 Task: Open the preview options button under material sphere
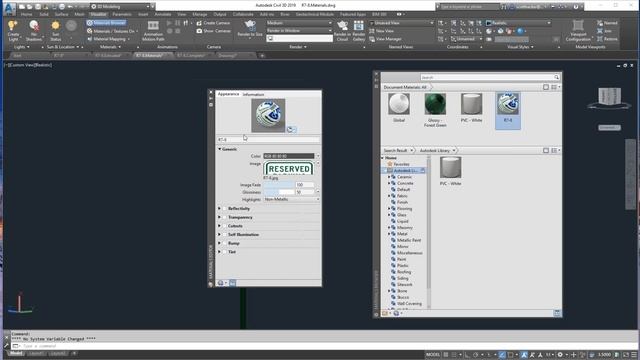tap(291, 129)
